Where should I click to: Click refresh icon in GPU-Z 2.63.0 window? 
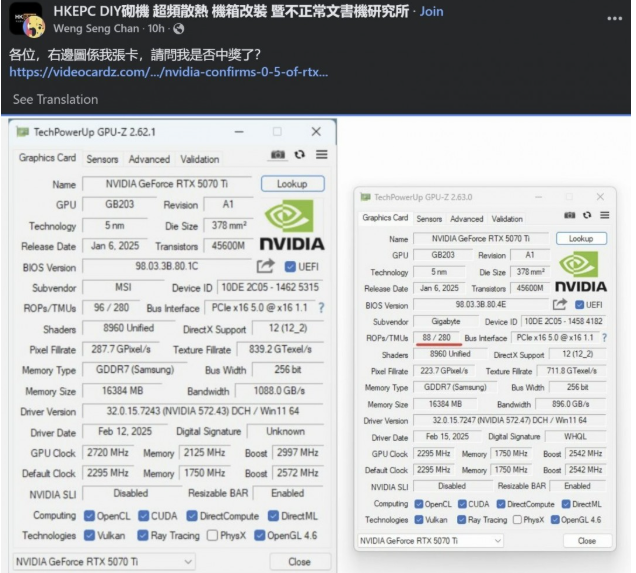coord(587,215)
